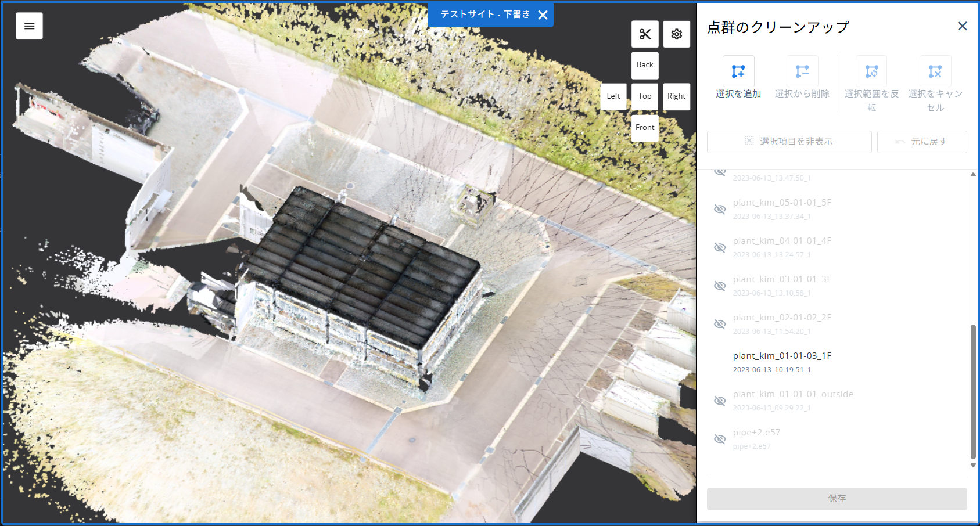Click the 選択項目を非表示 button

click(x=789, y=142)
